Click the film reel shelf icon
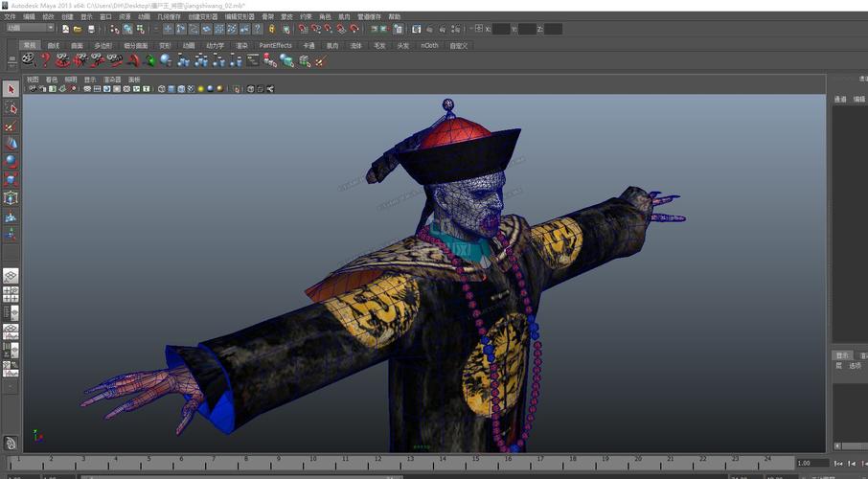 [28, 59]
